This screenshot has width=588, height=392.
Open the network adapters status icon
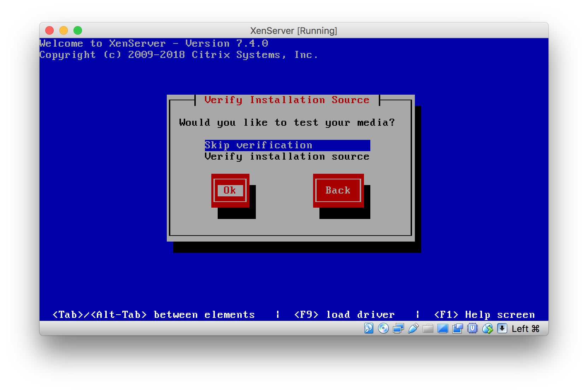click(398, 328)
